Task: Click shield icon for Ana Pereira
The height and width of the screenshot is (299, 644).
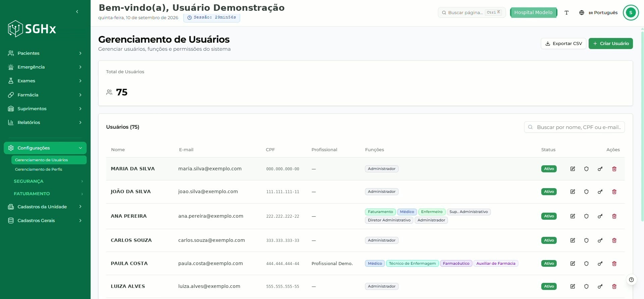Action: coord(586,216)
